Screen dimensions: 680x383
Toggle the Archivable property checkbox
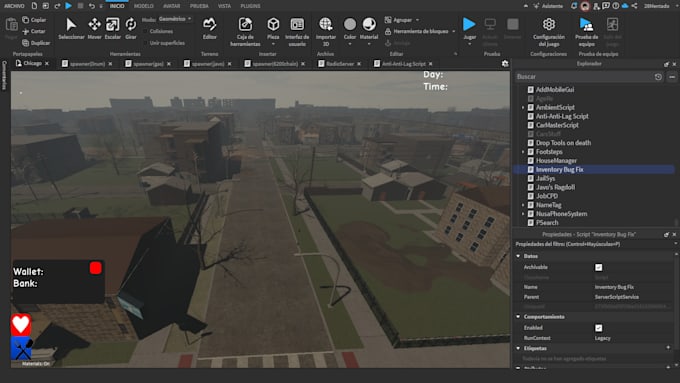pyautogui.click(x=598, y=267)
